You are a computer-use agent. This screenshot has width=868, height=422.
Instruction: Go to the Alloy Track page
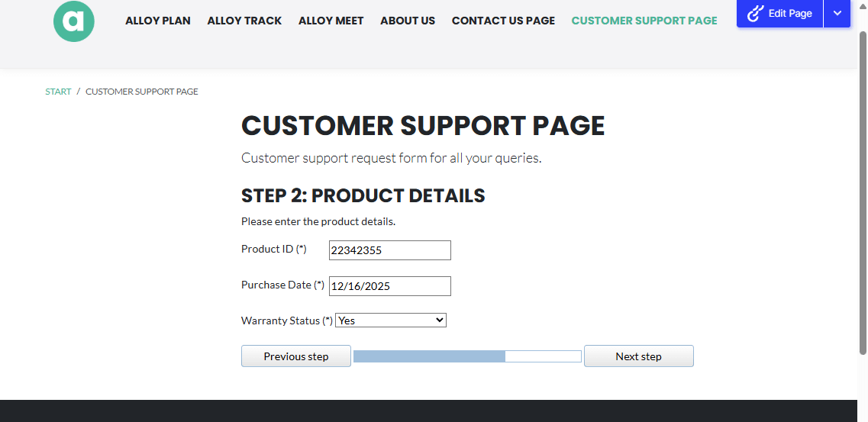244,21
